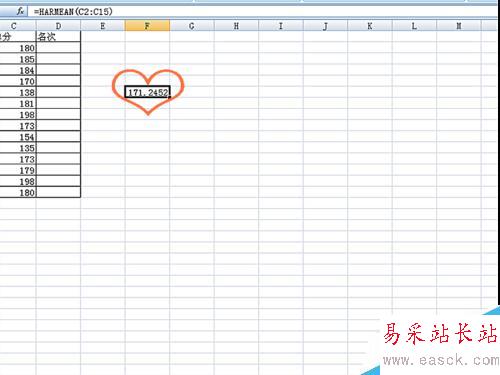500x375 pixels.
Task: Select the cell with value 181
Action: (x=18, y=104)
